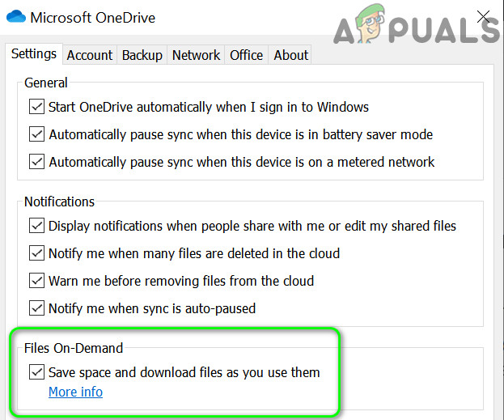Toggle pause sync on metered network checkbox

click(x=36, y=162)
